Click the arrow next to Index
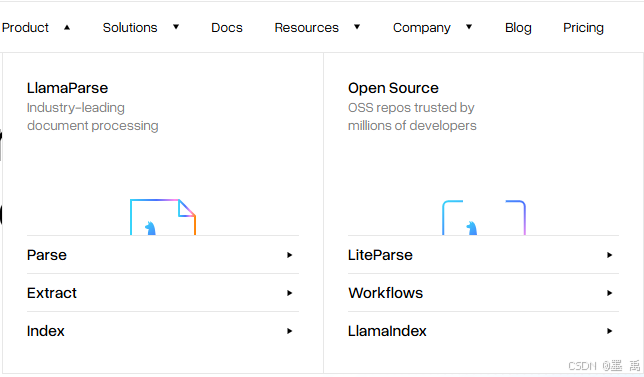644x377 pixels. [x=290, y=331]
